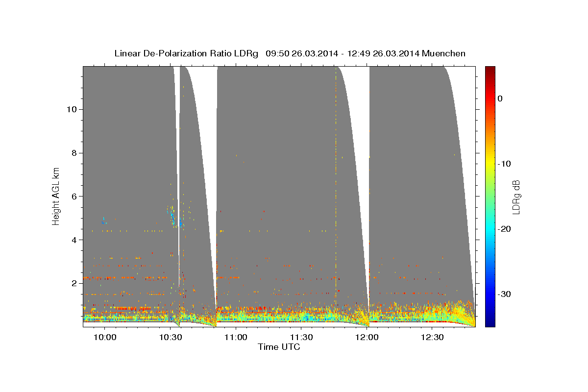Image resolution: width=588 pixels, height=392 pixels.
Task: Click the '12:30' time tick label
Action: (x=433, y=338)
